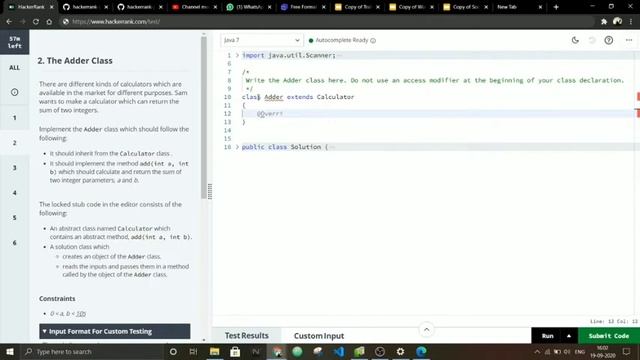
Task: Open Visual Studio Code from taskbar
Action: click(x=338, y=351)
